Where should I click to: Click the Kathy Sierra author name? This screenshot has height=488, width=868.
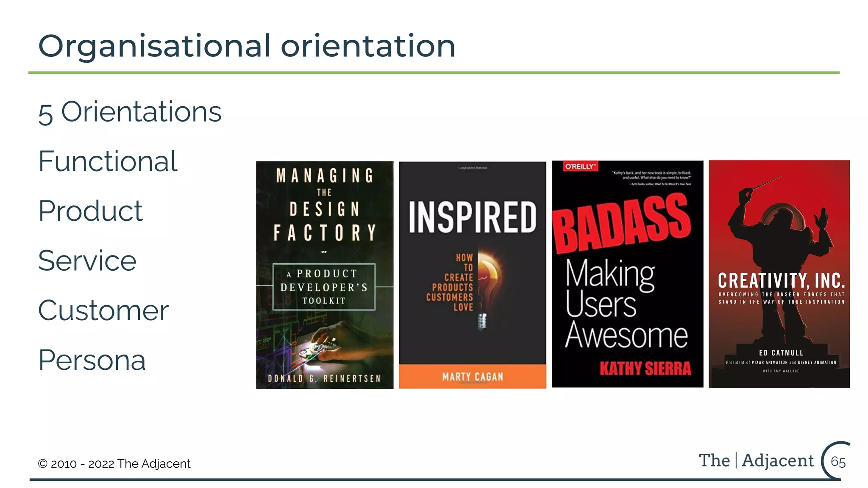pyautogui.click(x=645, y=369)
